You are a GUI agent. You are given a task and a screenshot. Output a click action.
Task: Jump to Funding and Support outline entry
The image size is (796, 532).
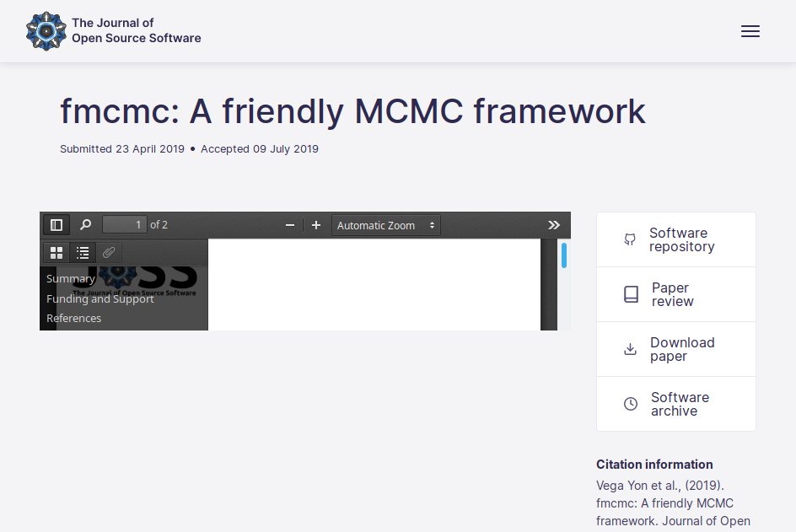tap(100, 298)
